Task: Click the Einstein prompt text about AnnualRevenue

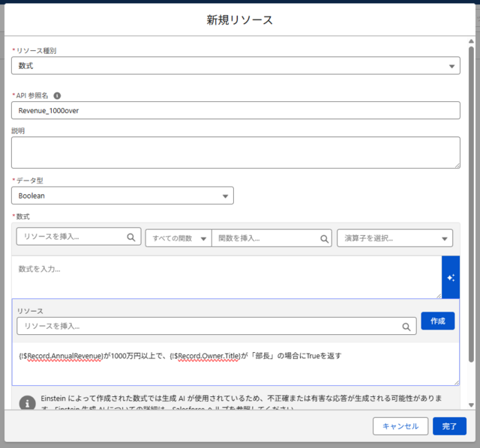Action: (x=180, y=356)
